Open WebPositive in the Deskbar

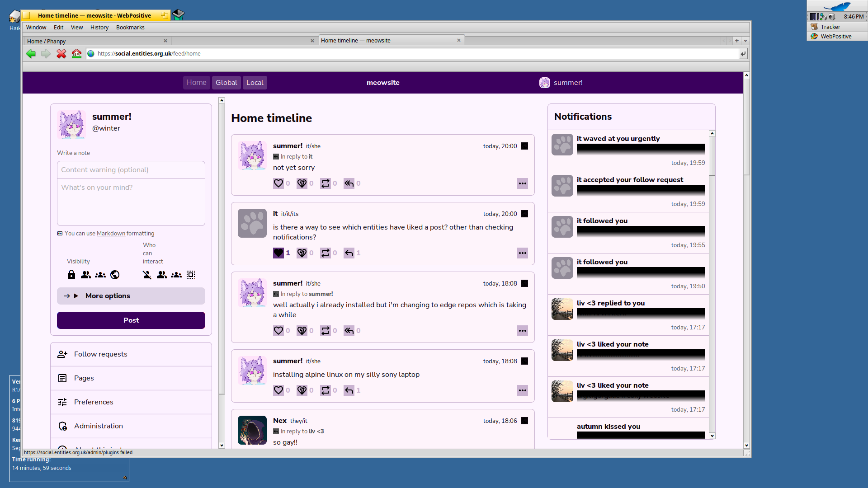(837, 36)
